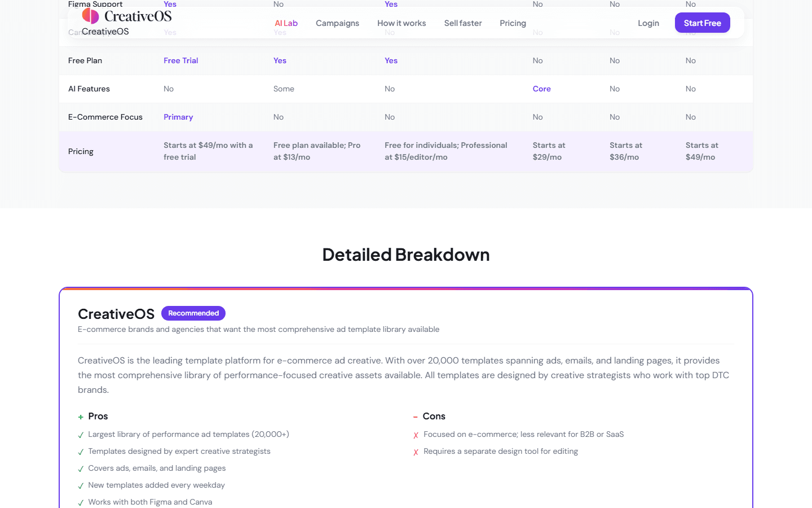
Task: Click the 'Pros' heading
Action: point(98,416)
